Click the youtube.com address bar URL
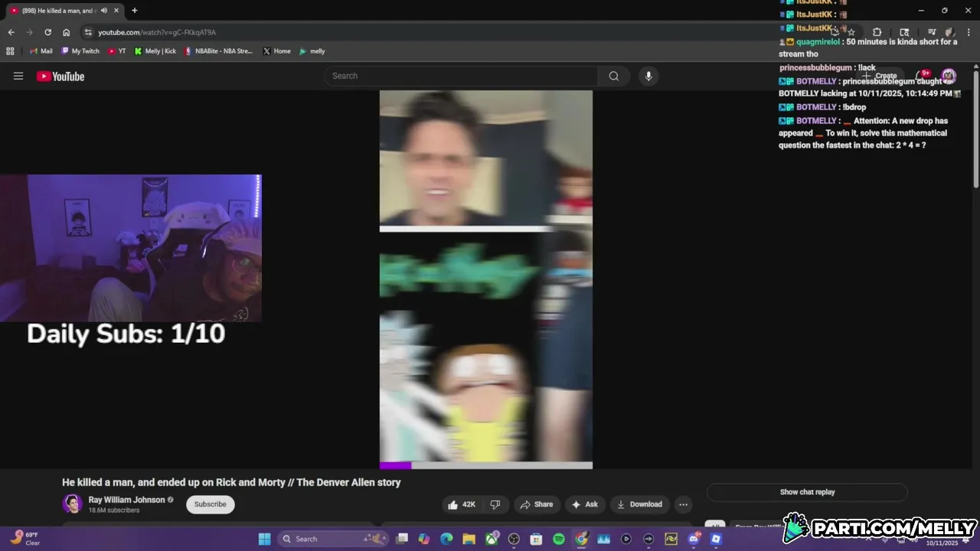980x551 pixels. coord(157,32)
